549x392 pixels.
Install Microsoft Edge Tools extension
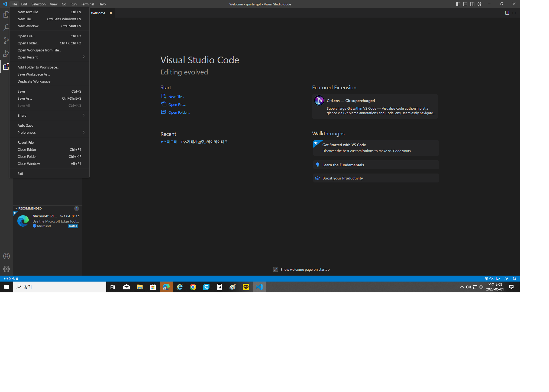73,226
